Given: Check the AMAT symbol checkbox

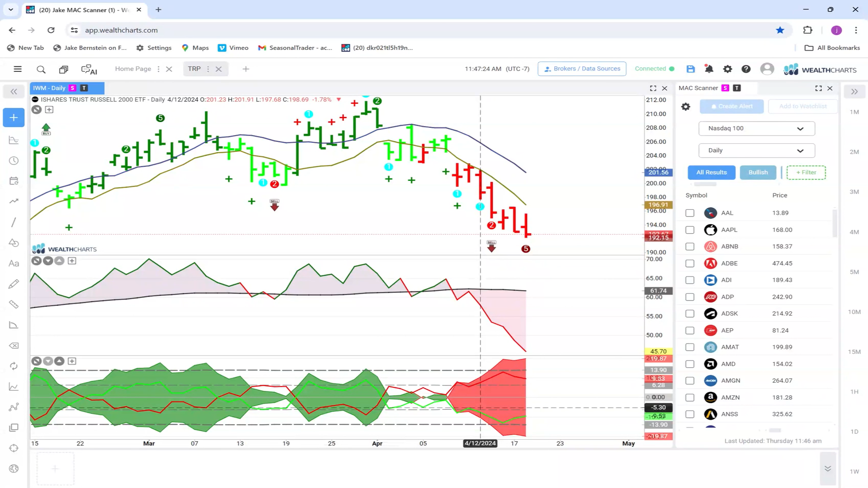Looking at the screenshot, I should click(689, 347).
